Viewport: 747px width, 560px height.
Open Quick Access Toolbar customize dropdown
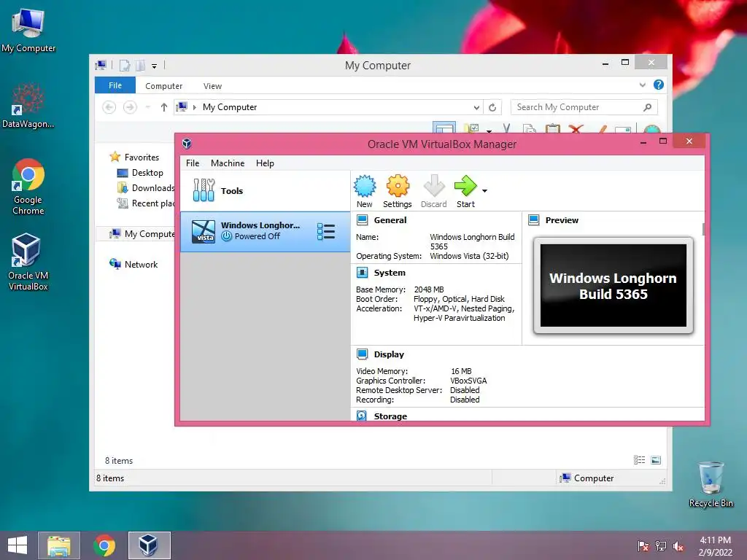coord(154,66)
